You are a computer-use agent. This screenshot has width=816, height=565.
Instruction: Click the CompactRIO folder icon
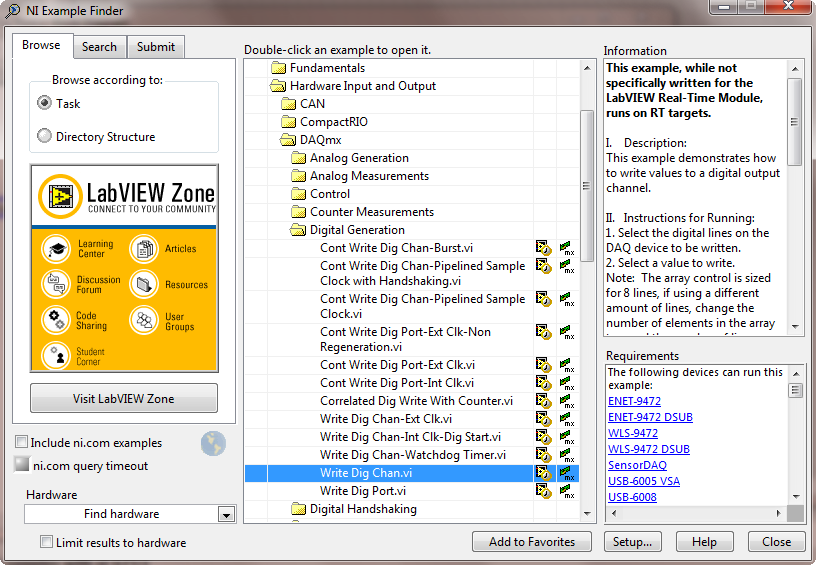click(x=288, y=122)
